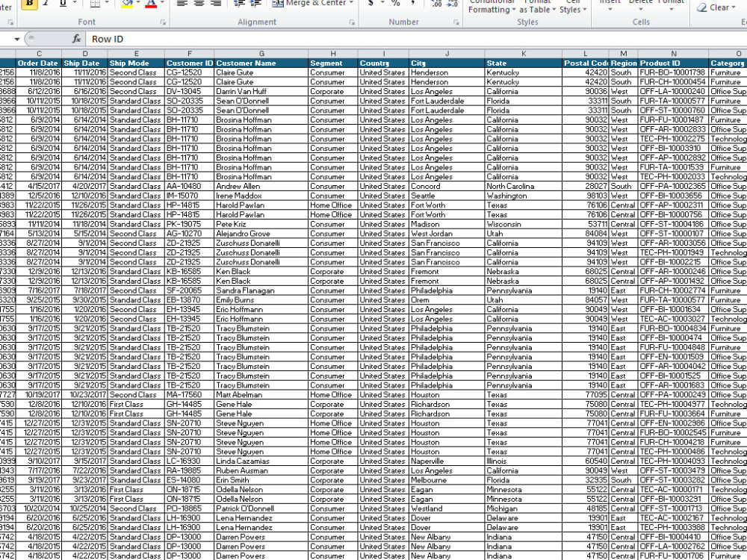Increase indent of cell text

(255, 3)
